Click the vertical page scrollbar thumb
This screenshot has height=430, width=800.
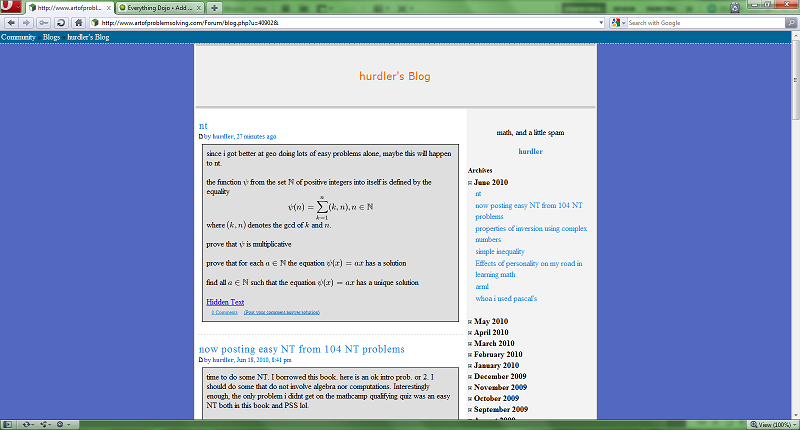795,80
